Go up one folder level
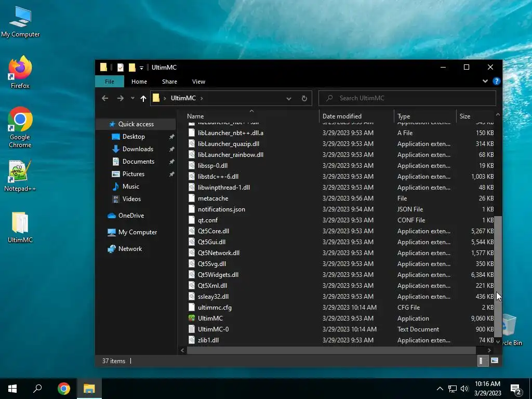This screenshot has width=532, height=399. coord(143,98)
